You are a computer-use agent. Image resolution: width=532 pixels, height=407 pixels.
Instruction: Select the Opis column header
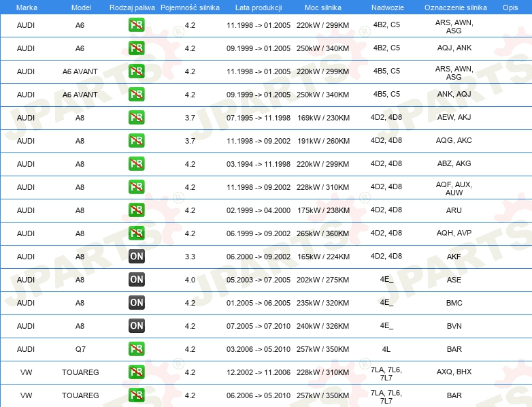coord(510,7)
